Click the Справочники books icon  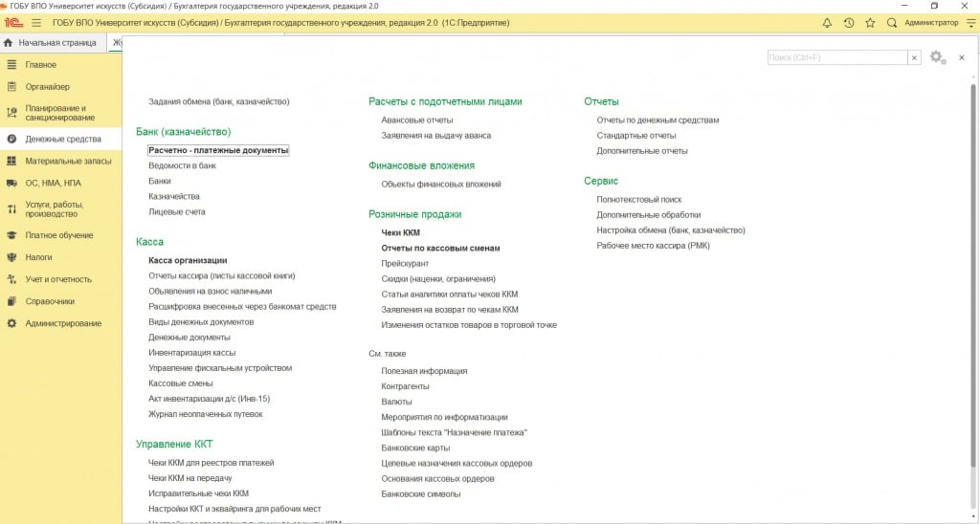[11, 301]
